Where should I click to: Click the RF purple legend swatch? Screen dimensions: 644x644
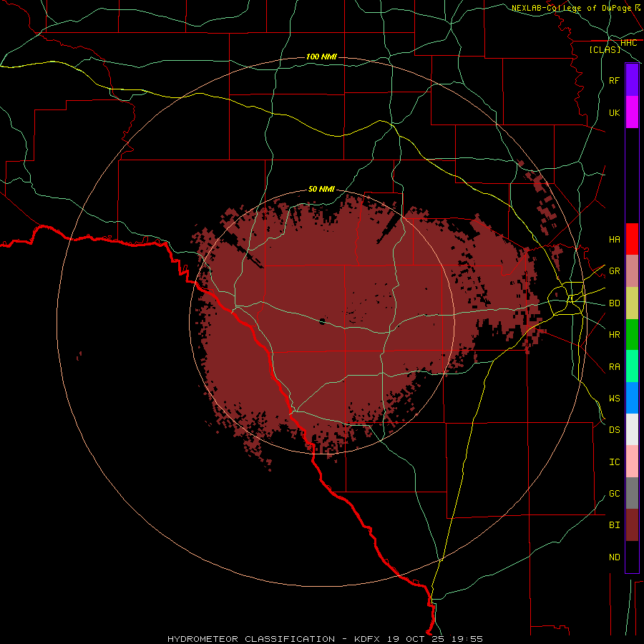click(632, 80)
